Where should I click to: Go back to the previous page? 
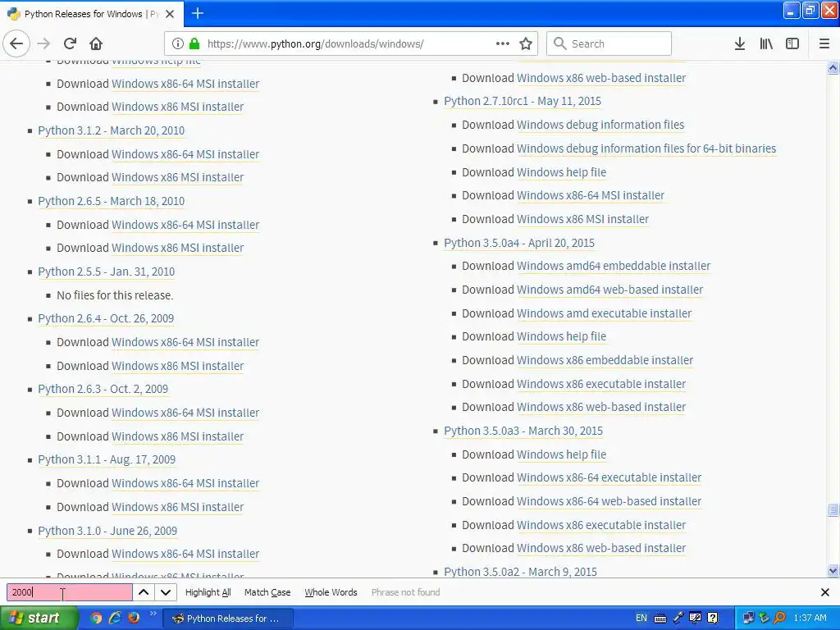[16, 43]
